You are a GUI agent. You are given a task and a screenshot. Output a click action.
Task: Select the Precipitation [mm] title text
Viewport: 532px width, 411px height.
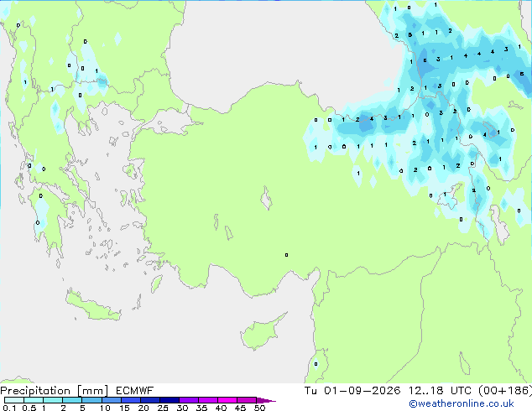(x=55, y=391)
